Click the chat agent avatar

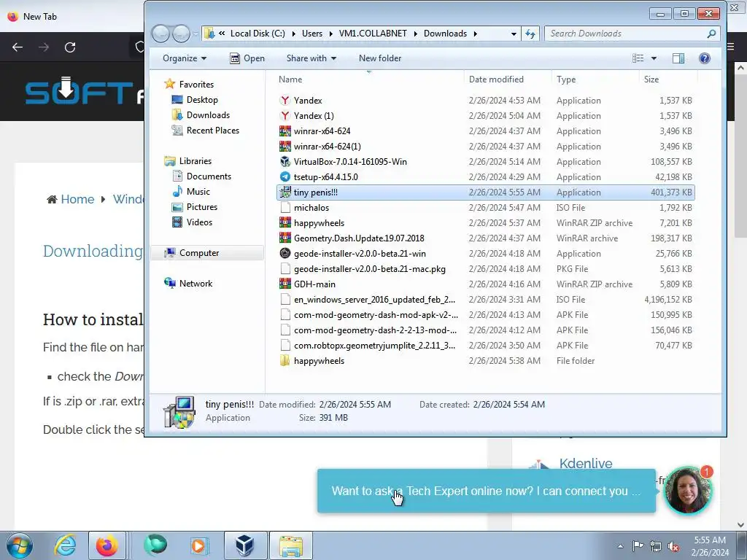pos(687,491)
